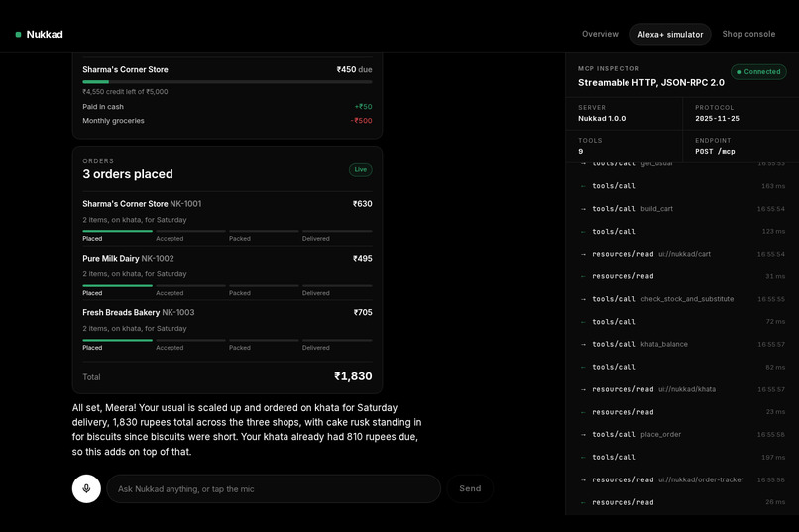Click the Streamable HTTP, JSON-RPC 2.0 title
The image size is (799, 532).
point(650,83)
